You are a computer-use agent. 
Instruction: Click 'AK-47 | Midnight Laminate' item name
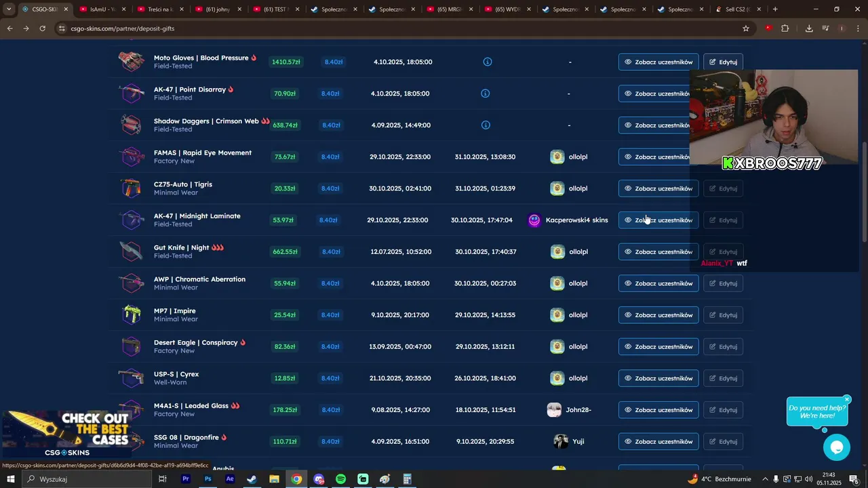[197, 216]
